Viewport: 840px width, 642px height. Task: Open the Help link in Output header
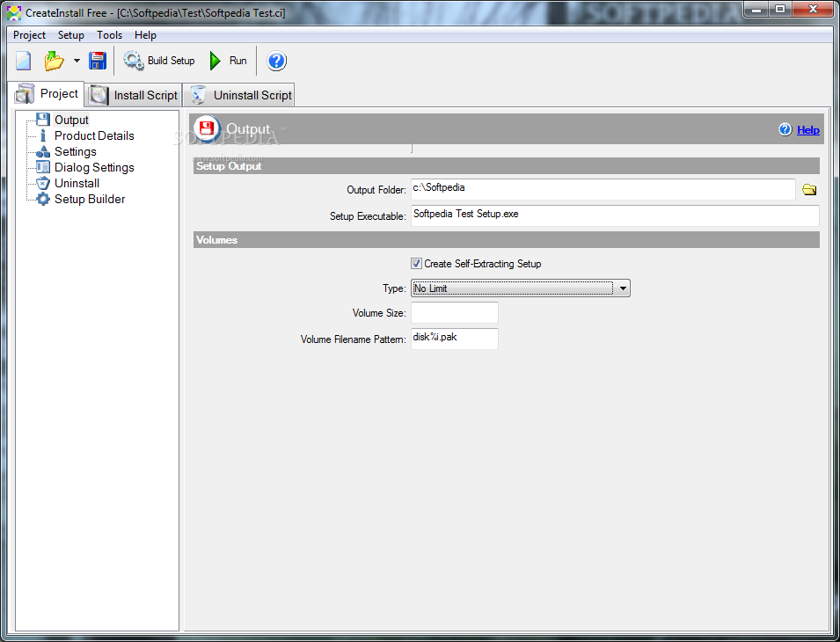point(807,129)
